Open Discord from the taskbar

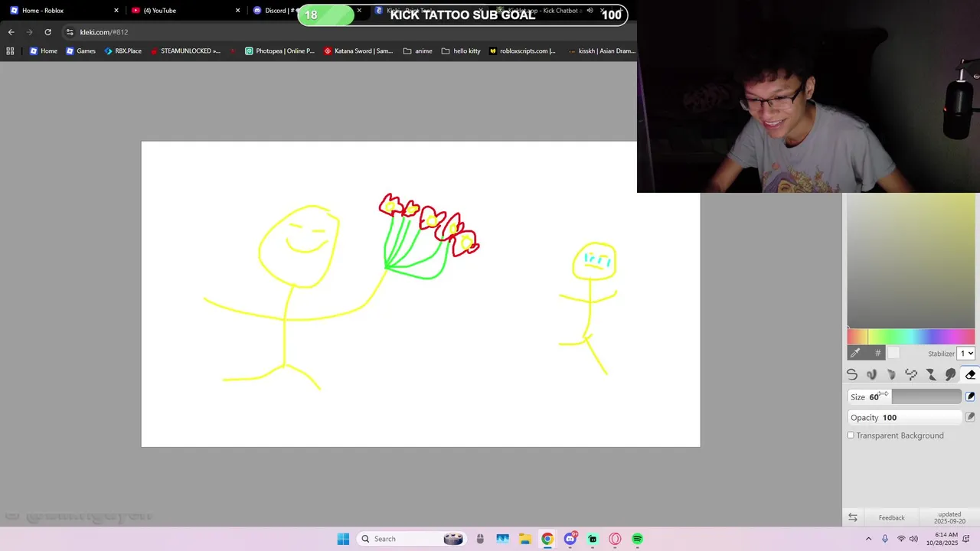570,539
